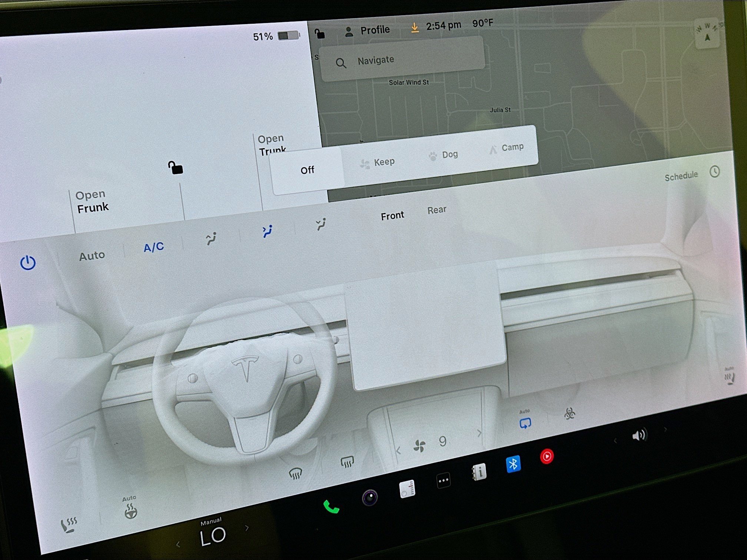747x560 pixels.
Task: Click the Schedule clock icon
Action: click(x=715, y=171)
